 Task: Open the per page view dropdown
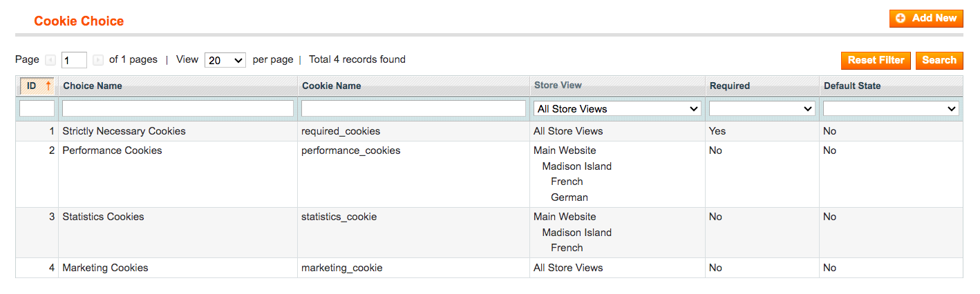point(225,60)
